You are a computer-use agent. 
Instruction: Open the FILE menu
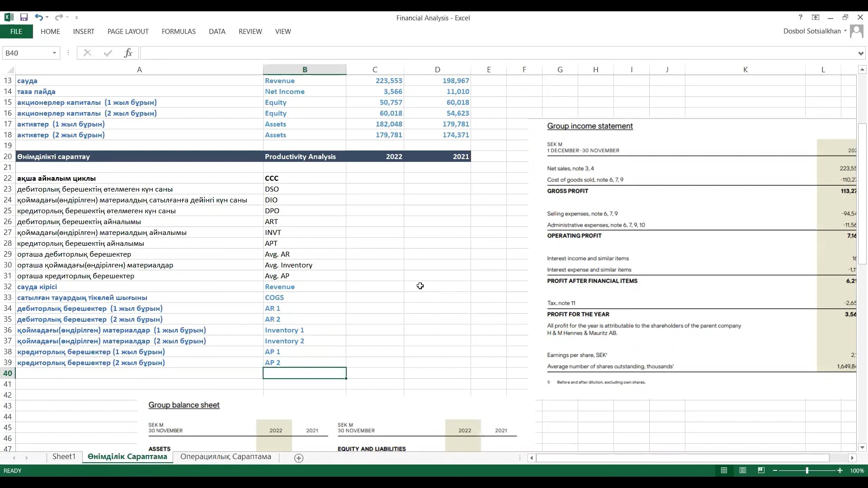tap(16, 31)
